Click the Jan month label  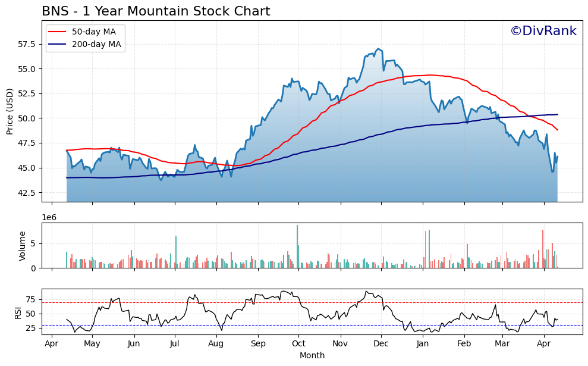click(423, 343)
